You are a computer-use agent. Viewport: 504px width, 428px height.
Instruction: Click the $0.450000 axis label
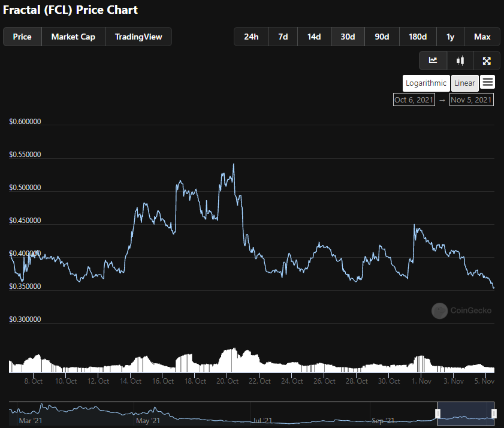[25, 220]
